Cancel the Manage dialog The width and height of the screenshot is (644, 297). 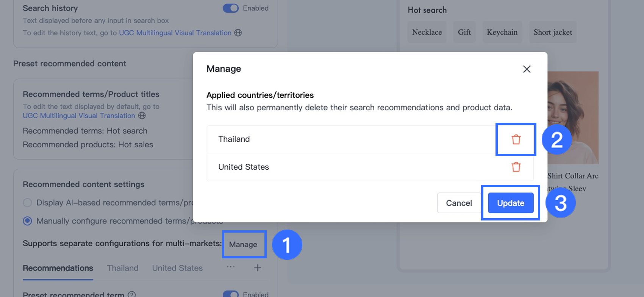[x=459, y=203]
